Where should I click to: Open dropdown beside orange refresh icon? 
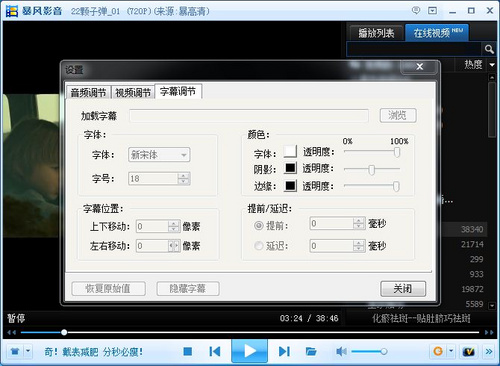pyautogui.click(x=451, y=351)
